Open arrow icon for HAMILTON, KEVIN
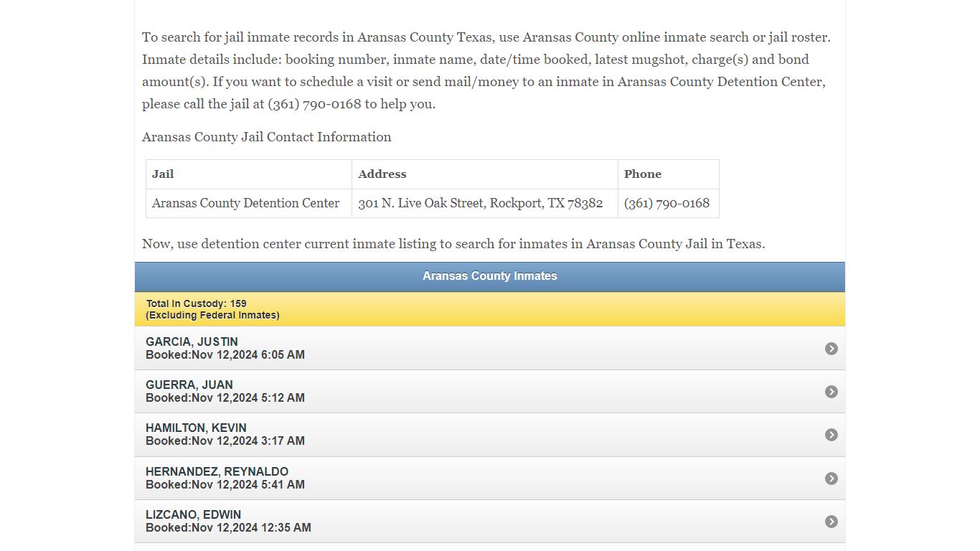Viewport: 980px width, 551px height. 831,435
